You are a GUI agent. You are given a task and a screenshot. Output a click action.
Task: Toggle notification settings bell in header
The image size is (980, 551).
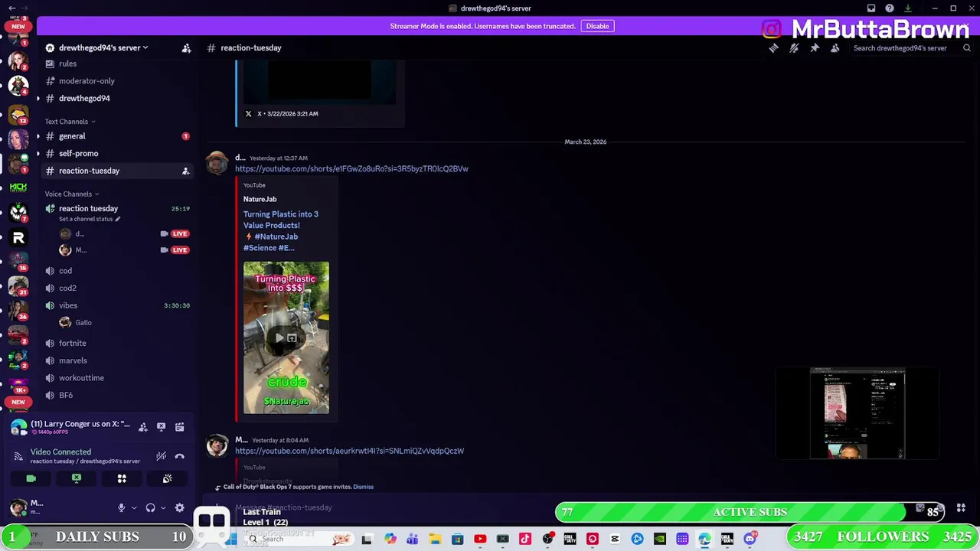pyautogui.click(x=794, y=48)
